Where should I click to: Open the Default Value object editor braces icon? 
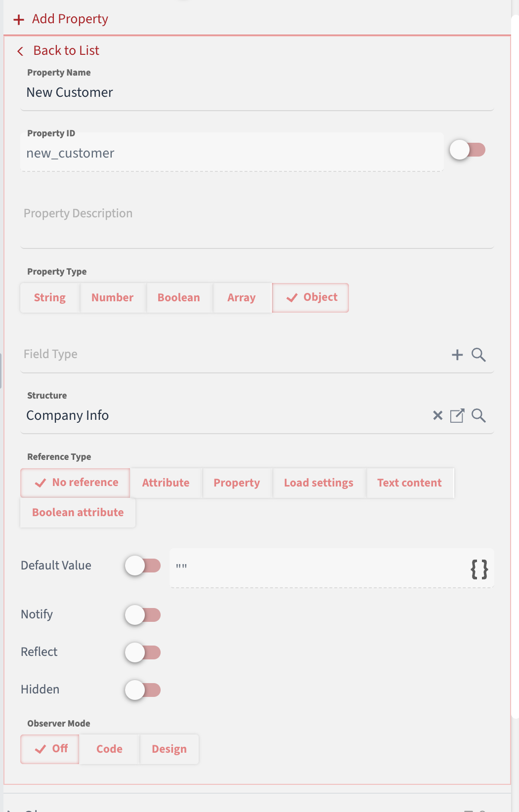coord(478,570)
